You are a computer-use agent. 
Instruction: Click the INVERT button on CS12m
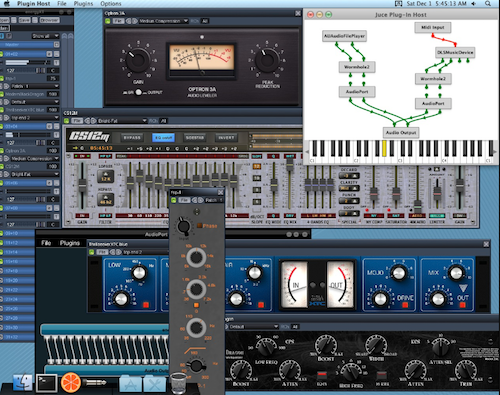click(226, 137)
